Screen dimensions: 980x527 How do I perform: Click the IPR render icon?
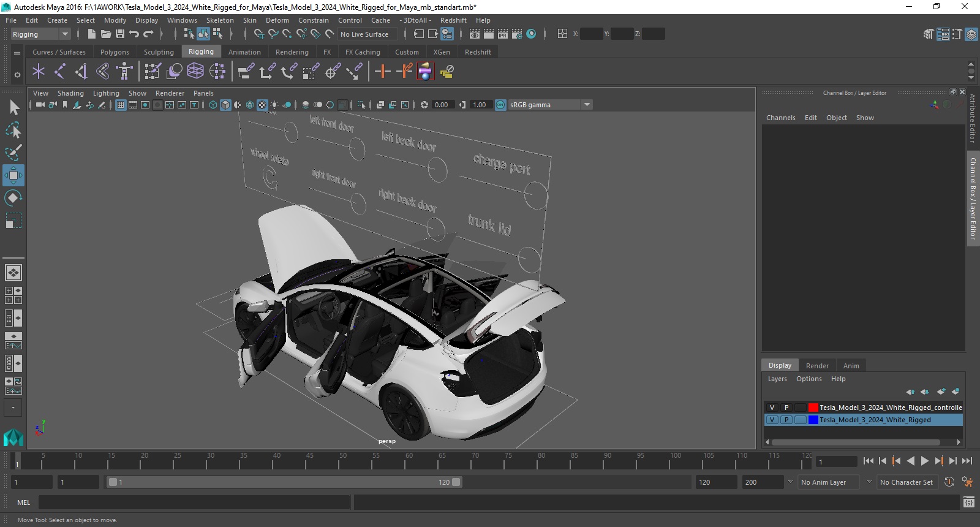click(x=503, y=34)
